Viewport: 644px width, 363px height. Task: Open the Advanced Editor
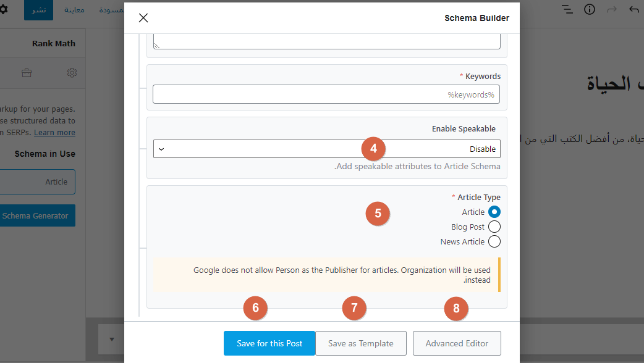tap(457, 343)
